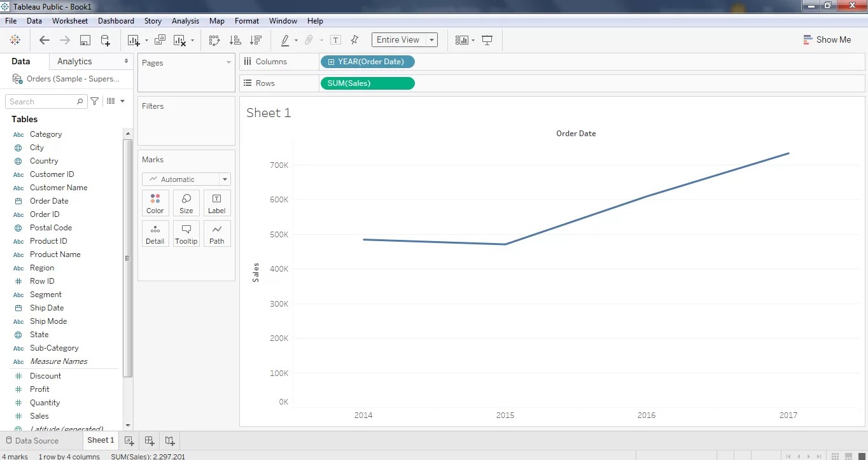The image size is (868, 460).
Task: Click the Orders (Sample - Superstore) data source
Action: (x=66, y=79)
